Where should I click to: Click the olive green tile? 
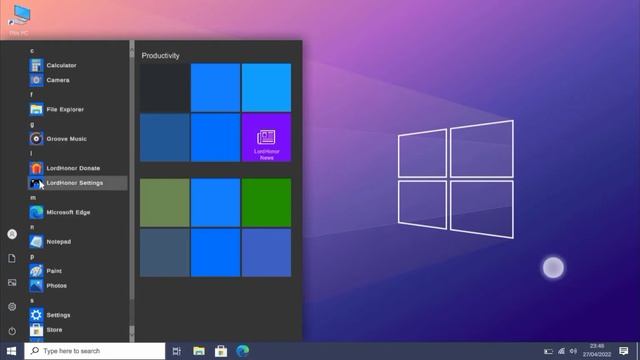(x=164, y=202)
